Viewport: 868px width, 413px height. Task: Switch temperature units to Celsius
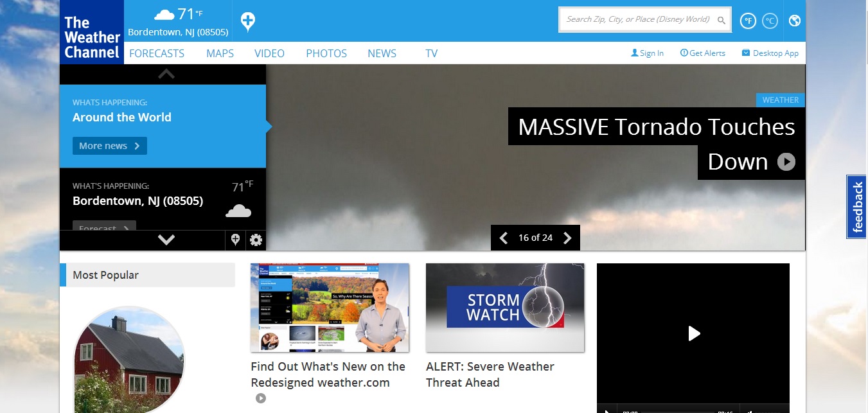pos(770,21)
